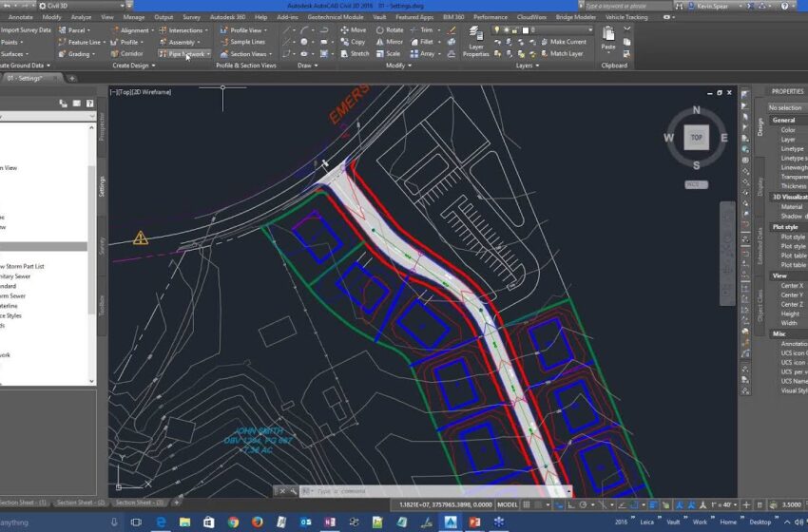Expand the Pipe Network dropdown
The height and width of the screenshot is (532, 808).
click(208, 54)
